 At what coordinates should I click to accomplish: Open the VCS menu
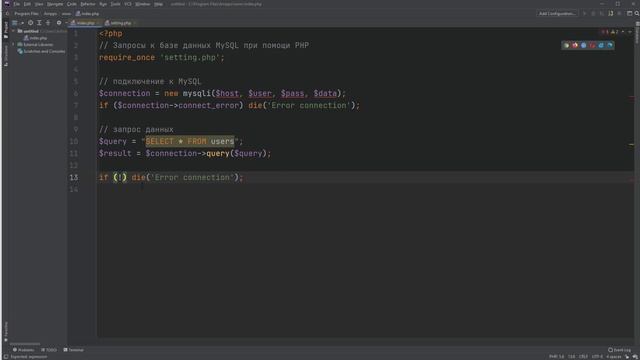tap(128, 4)
